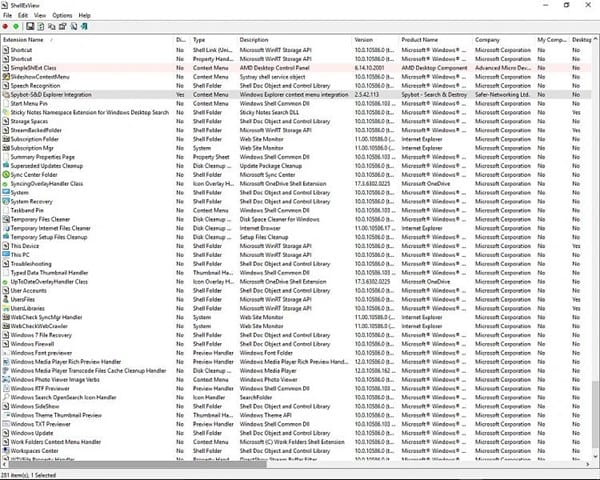Open the File menu
Screen dimensions: 600x480
(7, 16)
